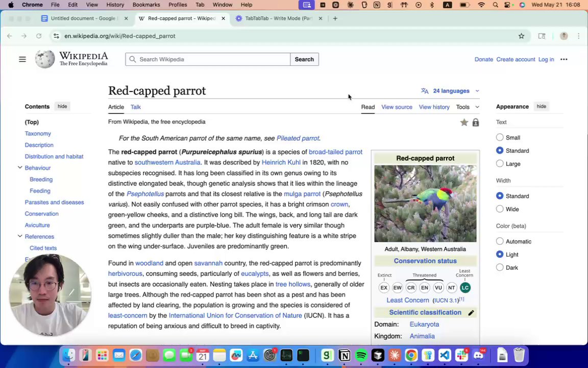Select Wide width option

(x=500, y=209)
